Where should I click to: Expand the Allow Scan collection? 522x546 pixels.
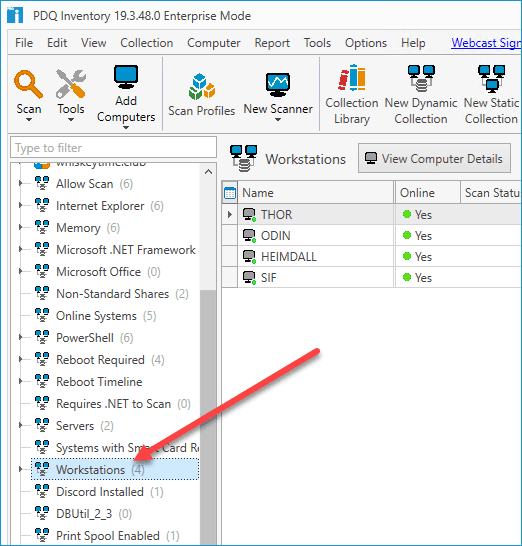click(x=20, y=183)
